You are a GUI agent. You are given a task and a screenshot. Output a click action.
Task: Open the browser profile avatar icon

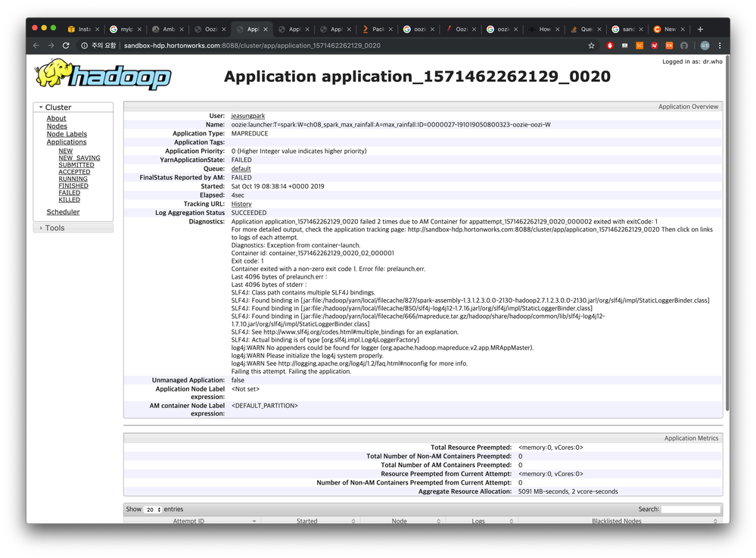click(705, 45)
